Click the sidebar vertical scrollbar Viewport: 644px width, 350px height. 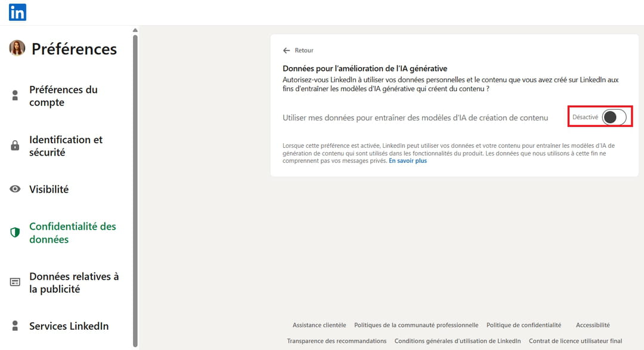(135, 179)
